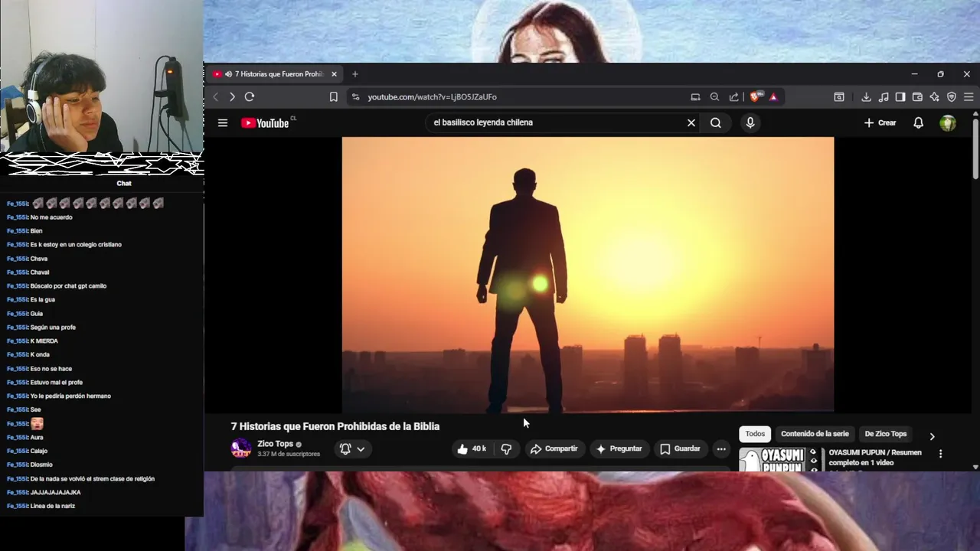Open the Brave Rewards triangle icon
Viewport: 980px width, 551px height.
tap(773, 97)
